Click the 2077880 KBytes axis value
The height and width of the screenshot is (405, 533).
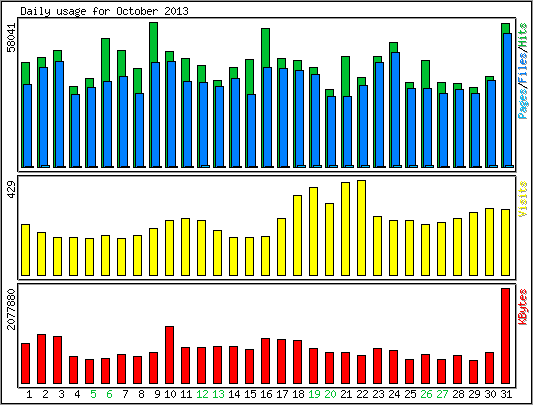click(12, 309)
